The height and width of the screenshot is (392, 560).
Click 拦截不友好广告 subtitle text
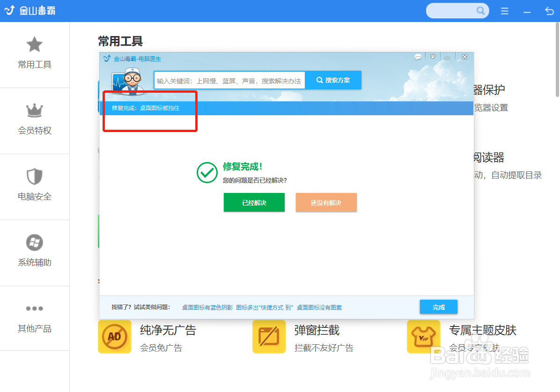coord(324,348)
